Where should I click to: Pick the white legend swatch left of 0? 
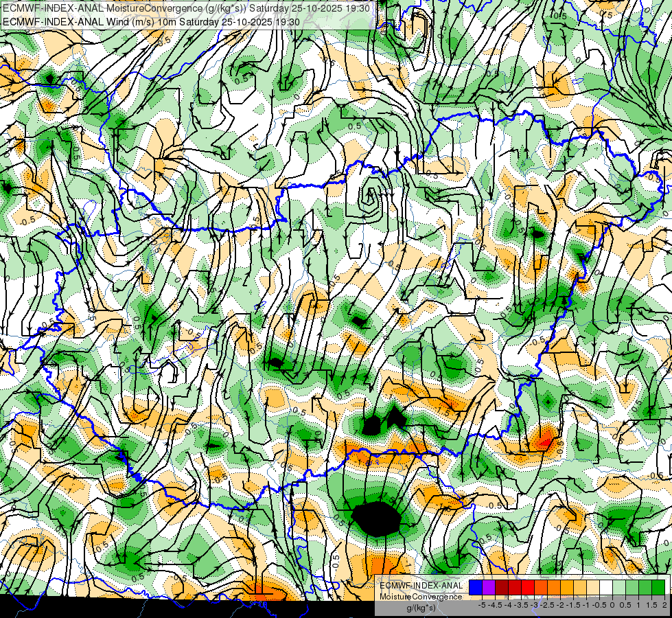point(605,588)
